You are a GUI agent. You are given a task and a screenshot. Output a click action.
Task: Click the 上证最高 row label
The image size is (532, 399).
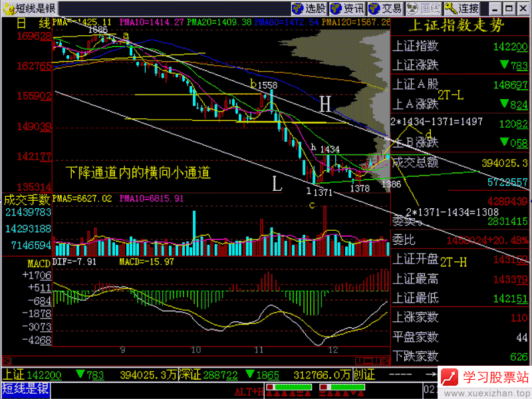point(416,279)
